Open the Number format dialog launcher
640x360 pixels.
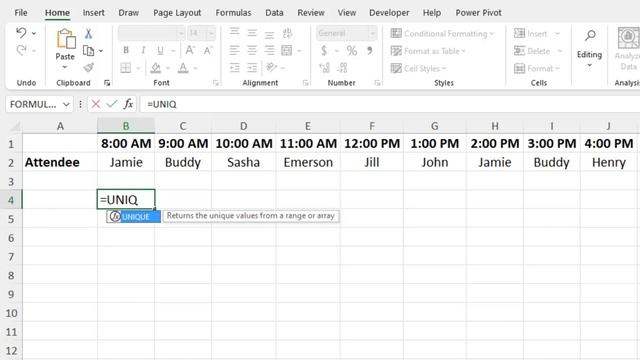point(377,83)
